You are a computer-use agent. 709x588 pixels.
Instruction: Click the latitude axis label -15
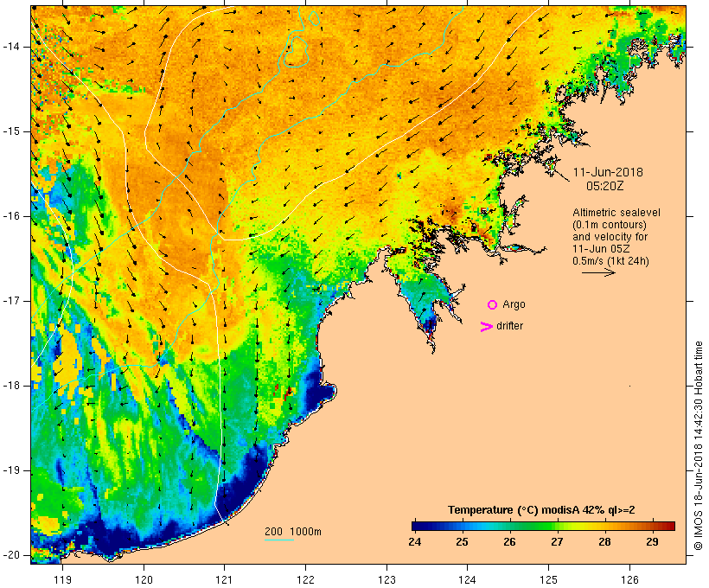11,131
